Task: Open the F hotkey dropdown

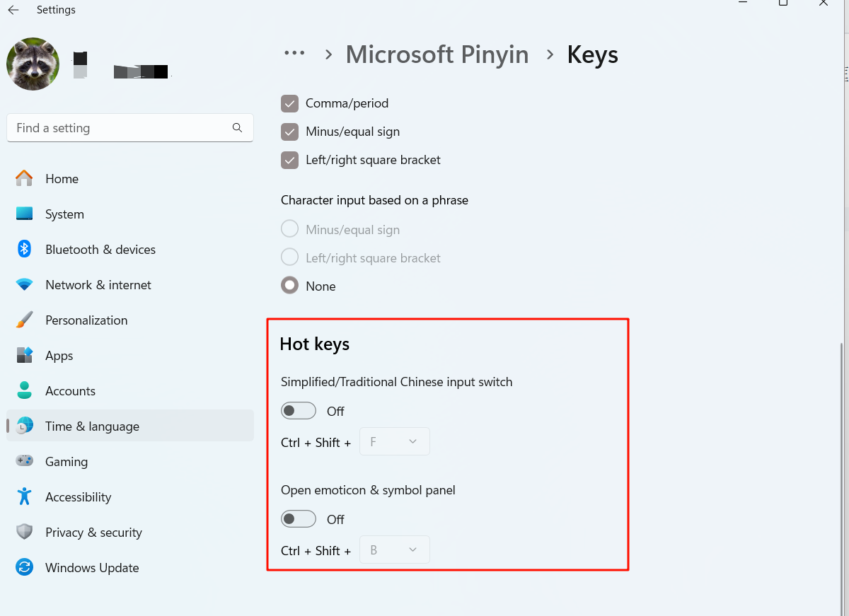Action: [x=395, y=441]
